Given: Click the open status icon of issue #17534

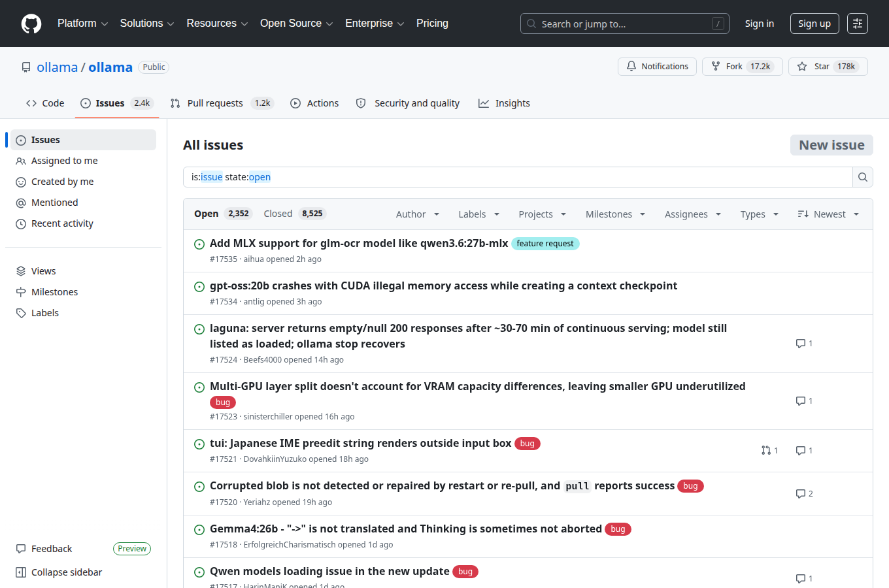Looking at the screenshot, I should (x=199, y=287).
